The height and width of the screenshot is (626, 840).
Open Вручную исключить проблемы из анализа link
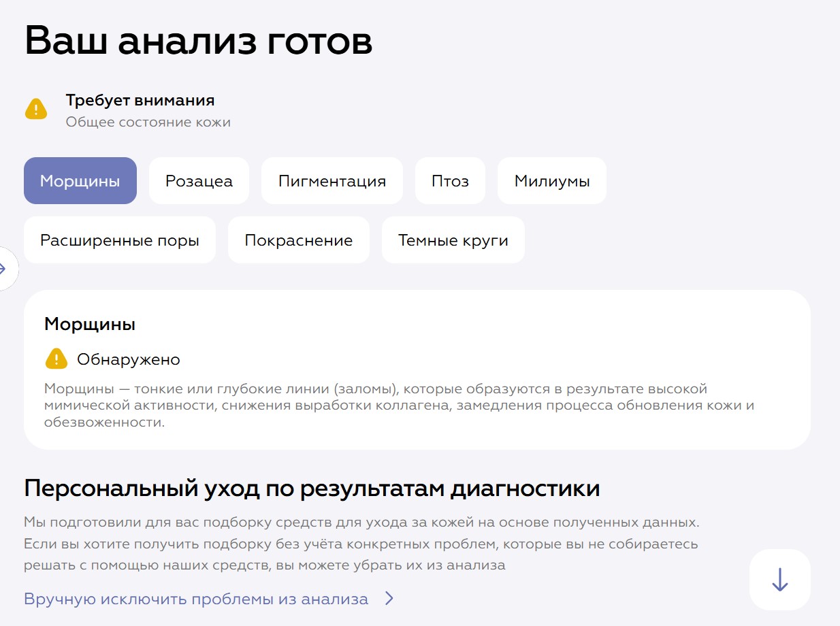tap(196, 599)
